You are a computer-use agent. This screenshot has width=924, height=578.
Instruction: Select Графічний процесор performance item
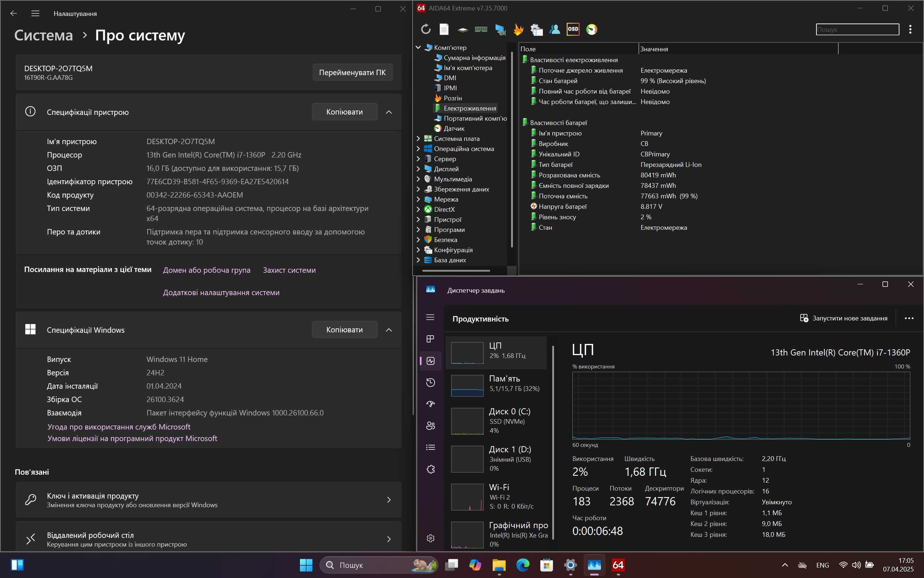coord(496,534)
